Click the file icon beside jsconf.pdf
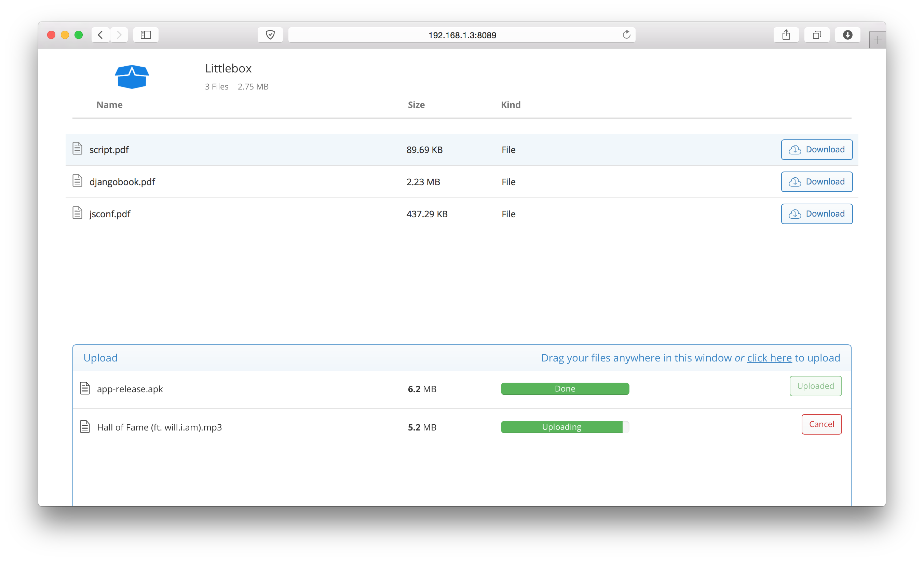924x561 pixels. coord(77,213)
